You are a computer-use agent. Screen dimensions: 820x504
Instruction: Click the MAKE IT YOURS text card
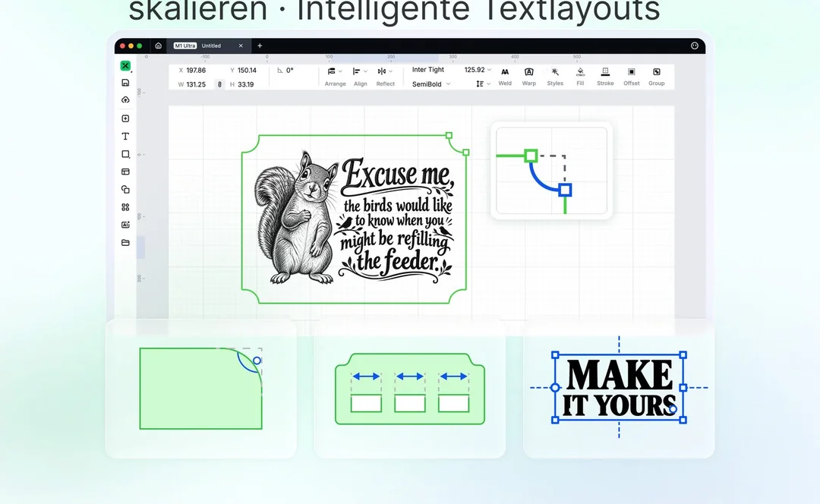point(619,389)
